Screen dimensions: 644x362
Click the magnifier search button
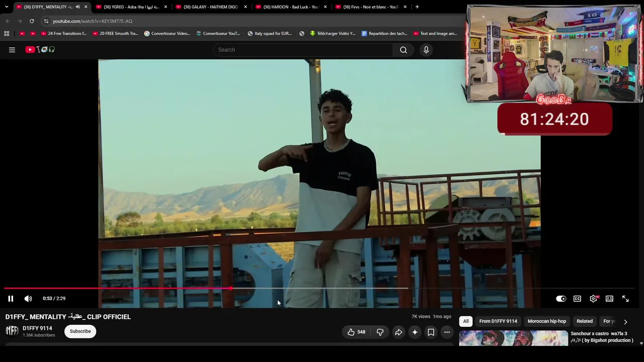[404, 50]
